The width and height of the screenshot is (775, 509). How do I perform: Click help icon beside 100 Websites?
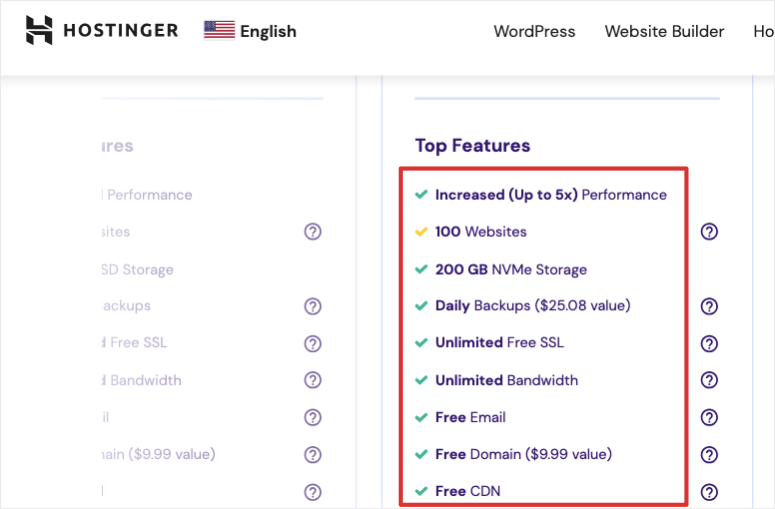click(709, 231)
